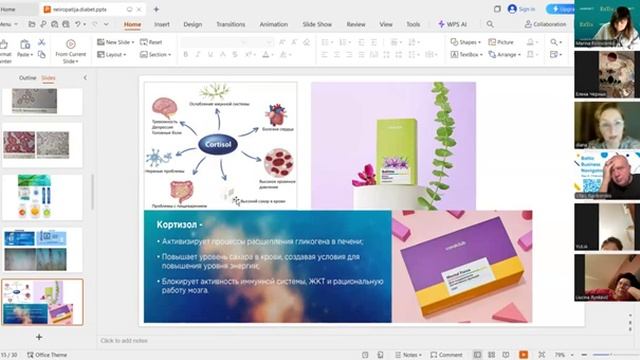Screen dimensions: 640x360
Task: Collapse the slide panel chevron
Action: pyautogui.click(x=85, y=78)
